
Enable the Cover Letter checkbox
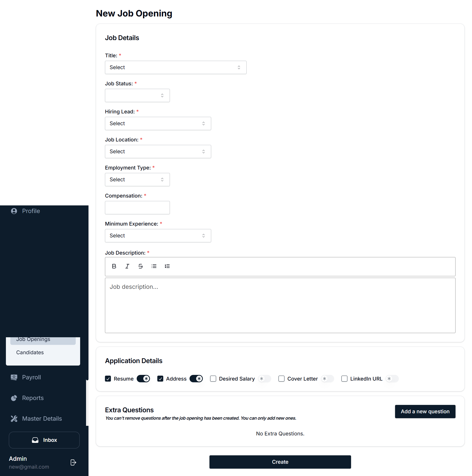point(281,379)
